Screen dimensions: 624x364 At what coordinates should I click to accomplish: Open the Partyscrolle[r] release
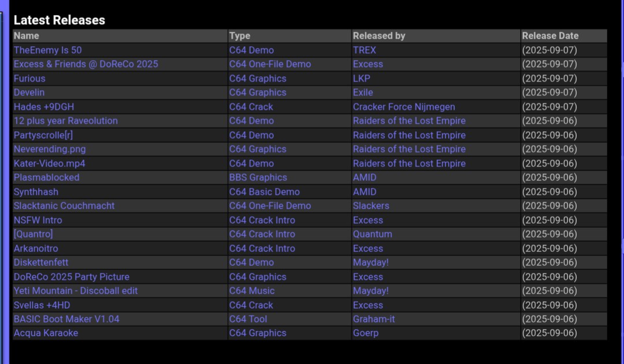tap(43, 135)
